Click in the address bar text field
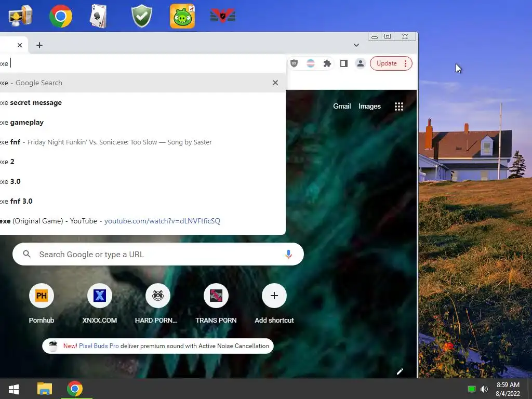Viewport: 532px width, 399px height. pos(142,63)
